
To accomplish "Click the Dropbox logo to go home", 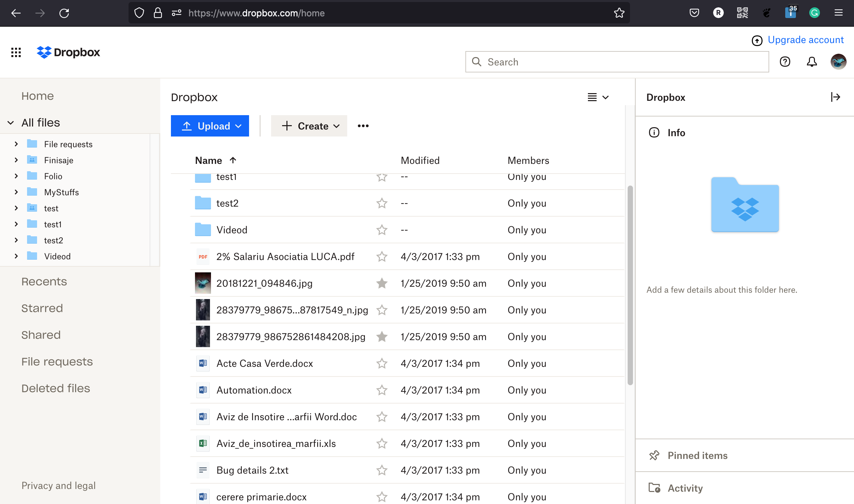I will [x=68, y=52].
